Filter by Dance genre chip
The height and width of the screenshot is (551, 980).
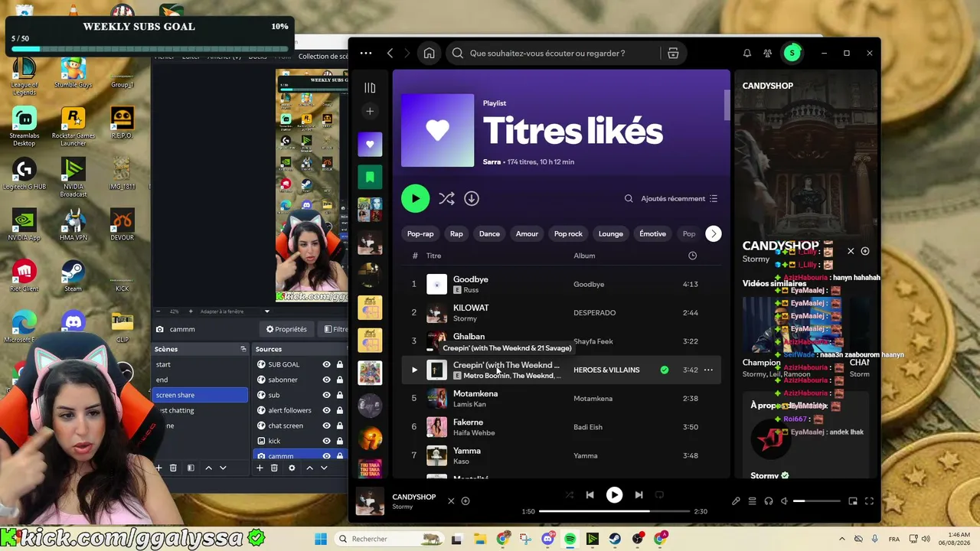489,234
